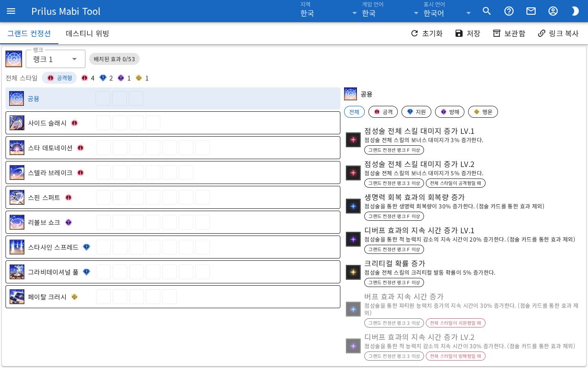Filter effects by 공격 chip
588x368 pixels.
pos(383,112)
